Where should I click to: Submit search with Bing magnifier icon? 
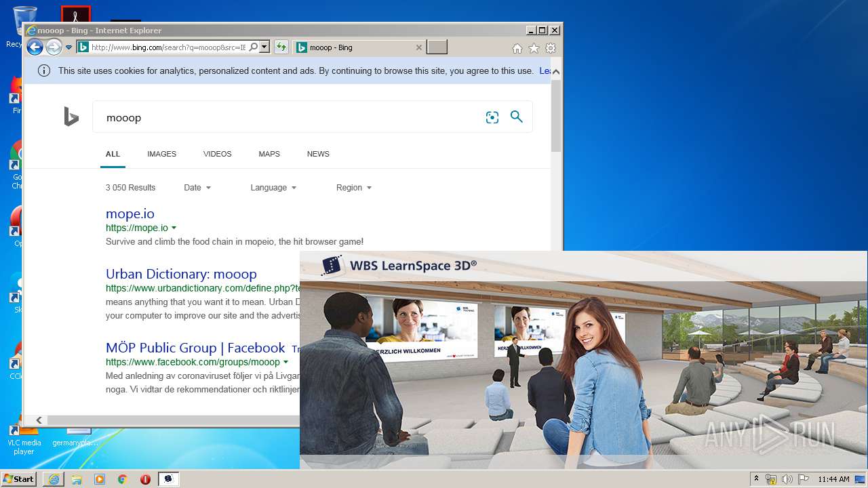517,117
